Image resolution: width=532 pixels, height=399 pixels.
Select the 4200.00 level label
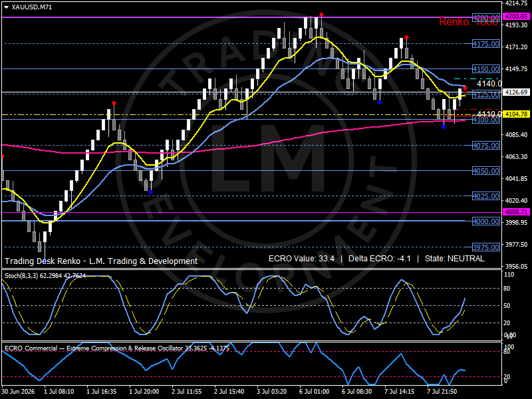click(486, 18)
